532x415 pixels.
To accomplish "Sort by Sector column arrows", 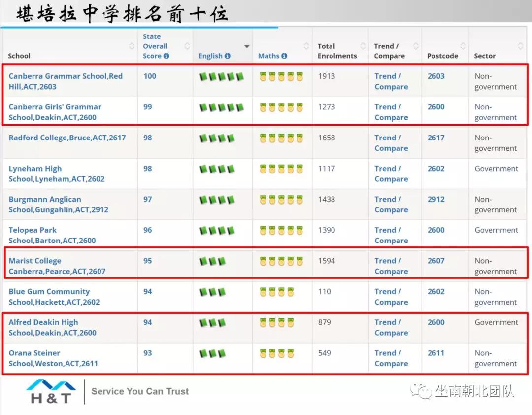I will (521, 46).
